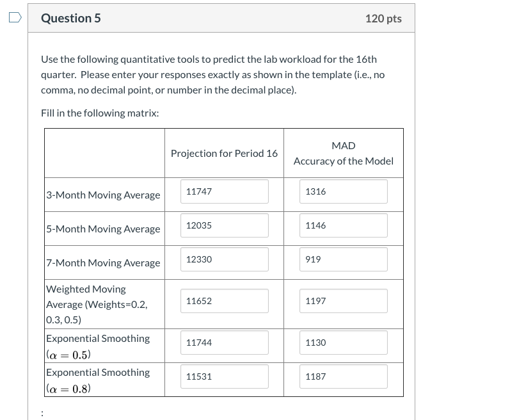Click the Question 5 heading
This screenshot has width=510, height=420.
click(x=71, y=18)
